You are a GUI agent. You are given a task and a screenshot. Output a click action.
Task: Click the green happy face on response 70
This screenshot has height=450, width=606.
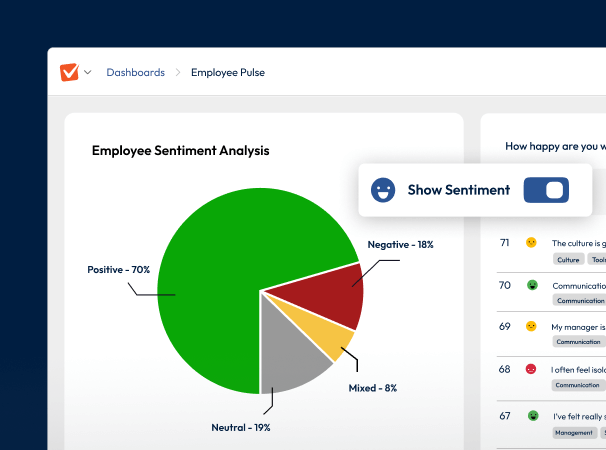532,285
